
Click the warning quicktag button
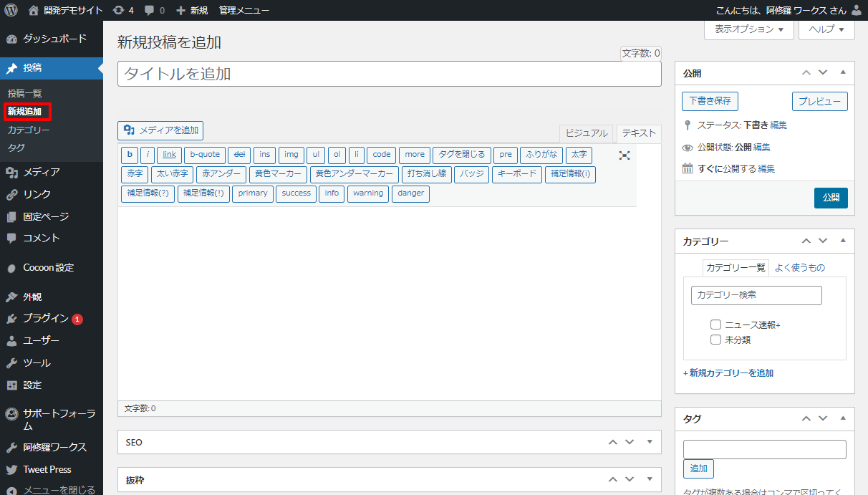[368, 193]
